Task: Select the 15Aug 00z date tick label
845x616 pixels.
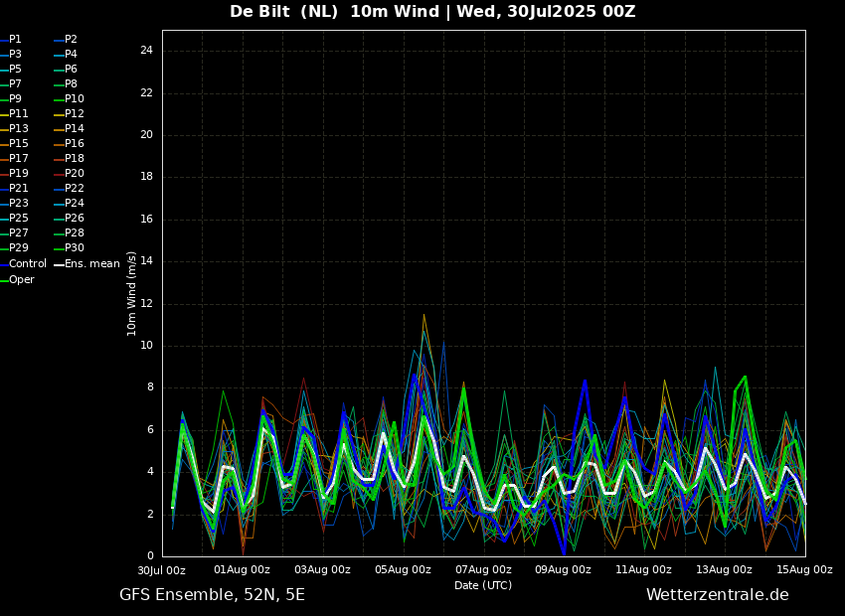Action: [x=804, y=570]
